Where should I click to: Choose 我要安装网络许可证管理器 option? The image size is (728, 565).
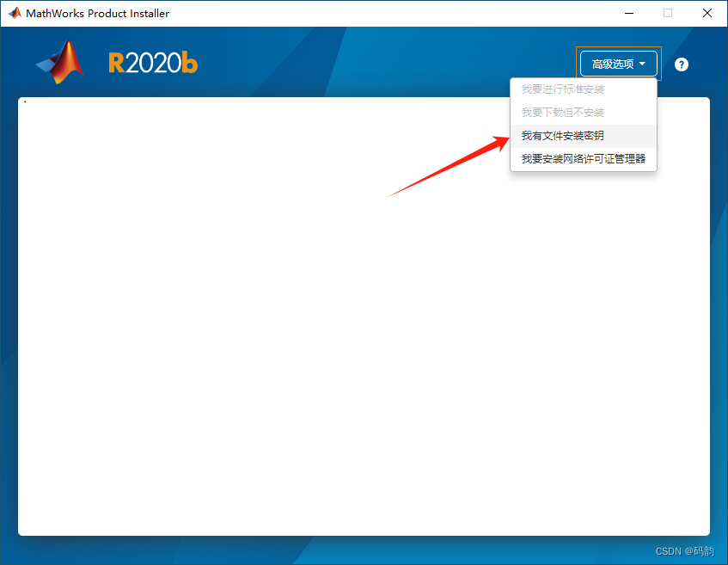point(583,159)
